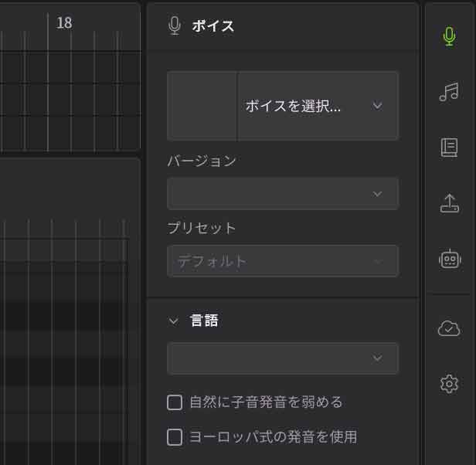This screenshot has height=465, width=476.
Task: Click the 言語 section header label
Action: click(205, 321)
